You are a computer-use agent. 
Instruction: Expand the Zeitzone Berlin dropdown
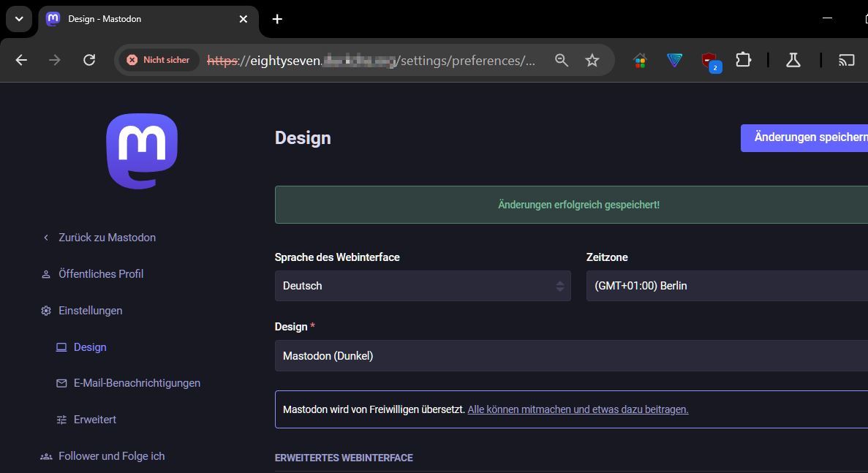[x=726, y=286]
